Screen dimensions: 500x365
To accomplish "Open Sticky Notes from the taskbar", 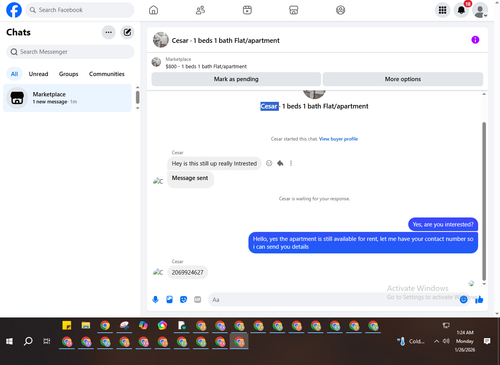I will point(67,325).
